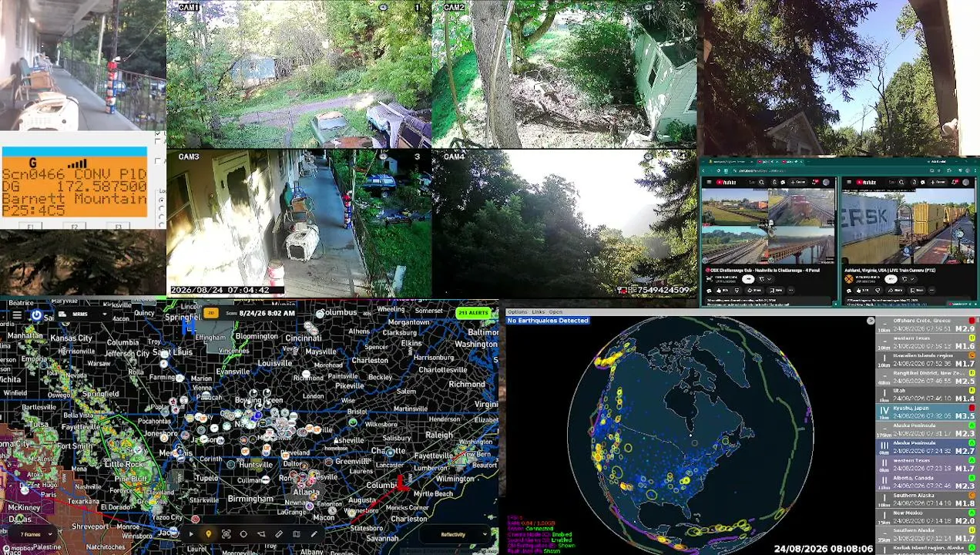
Task: Select the Southern Alaska M1.8 entry
Action: coord(927,499)
